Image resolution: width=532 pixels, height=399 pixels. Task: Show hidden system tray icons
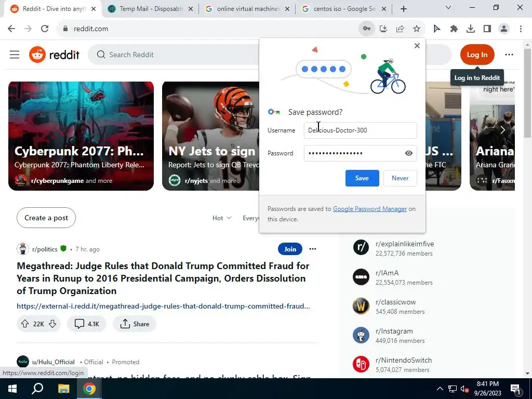(440, 389)
